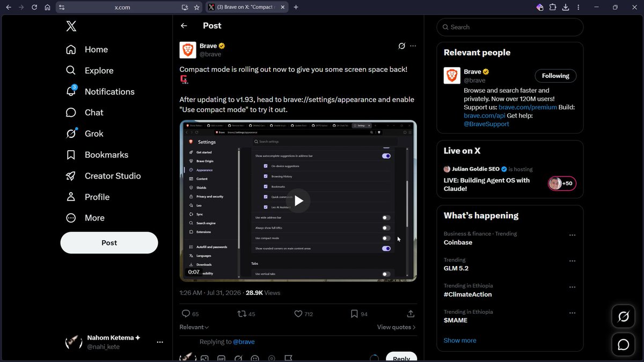Open View quotes link
Image resolution: width=644 pixels, height=362 pixels.
396,327
